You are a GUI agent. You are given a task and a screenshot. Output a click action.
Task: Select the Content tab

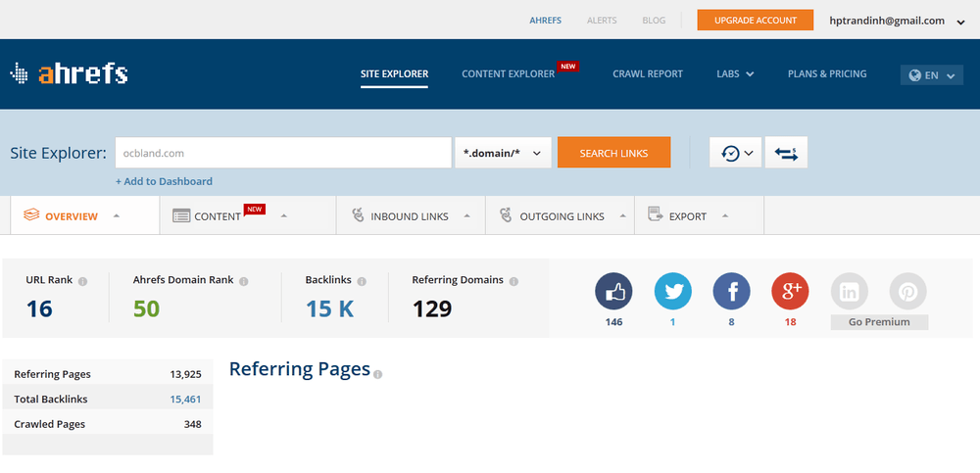pyautogui.click(x=248, y=215)
